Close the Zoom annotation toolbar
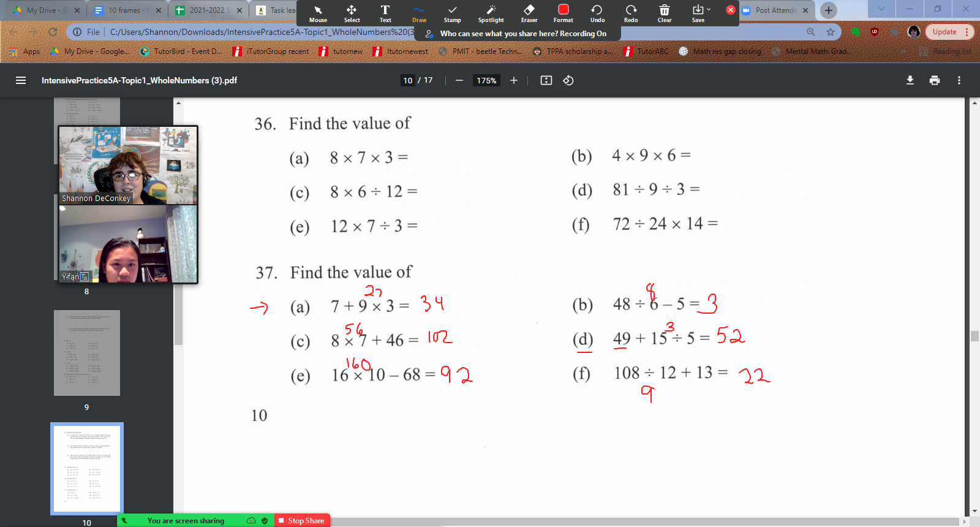Image resolution: width=980 pixels, height=527 pixels. (x=731, y=10)
